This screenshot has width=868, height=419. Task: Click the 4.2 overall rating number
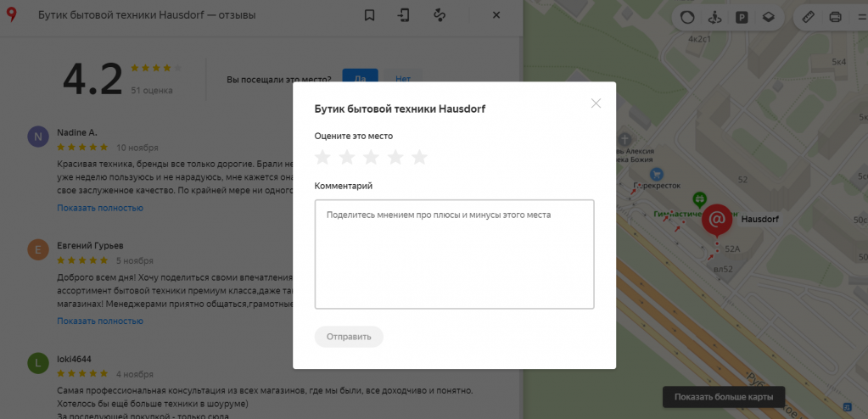point(92,79)
